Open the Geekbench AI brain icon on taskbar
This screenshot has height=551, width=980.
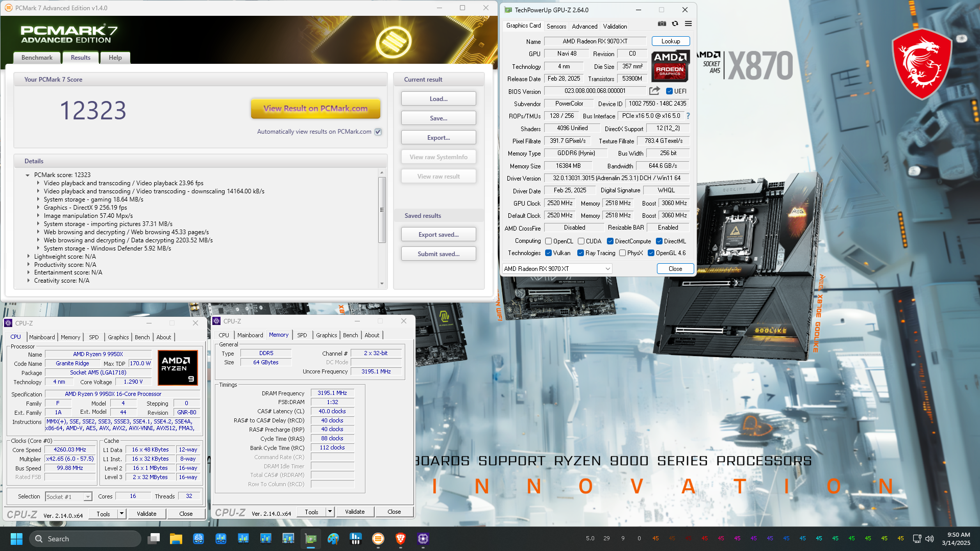pos(199,539)
